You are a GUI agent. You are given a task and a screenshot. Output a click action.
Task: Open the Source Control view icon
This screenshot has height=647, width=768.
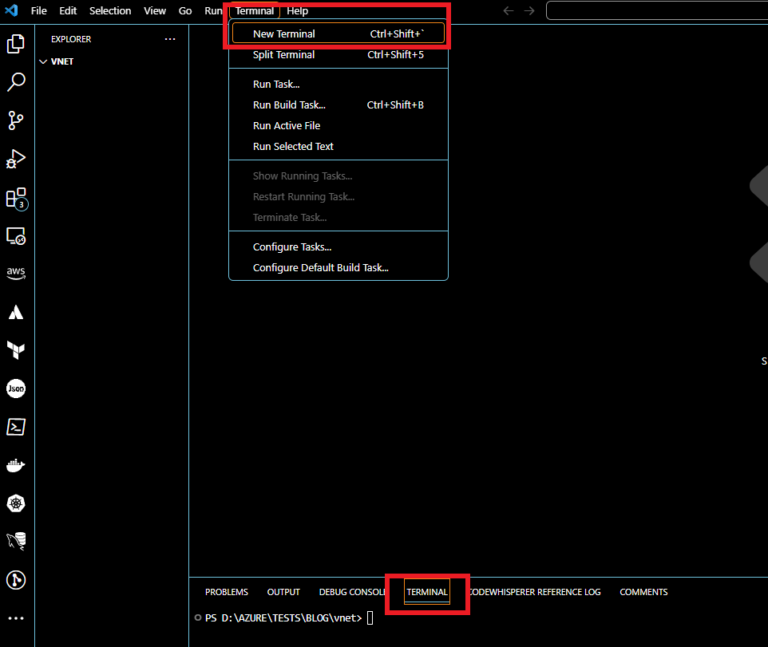[16, 121]
